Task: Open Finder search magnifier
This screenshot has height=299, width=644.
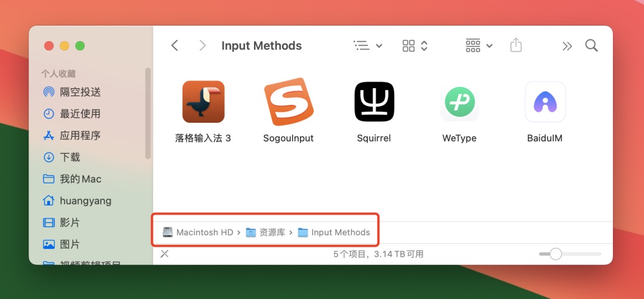Action: coord(592,45)
